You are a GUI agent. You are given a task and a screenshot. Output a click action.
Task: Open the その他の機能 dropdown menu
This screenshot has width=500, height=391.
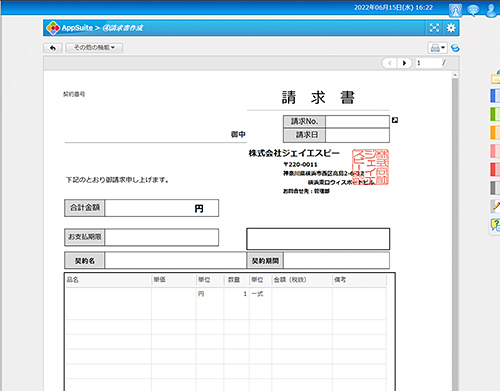click(x=94, y=48)
